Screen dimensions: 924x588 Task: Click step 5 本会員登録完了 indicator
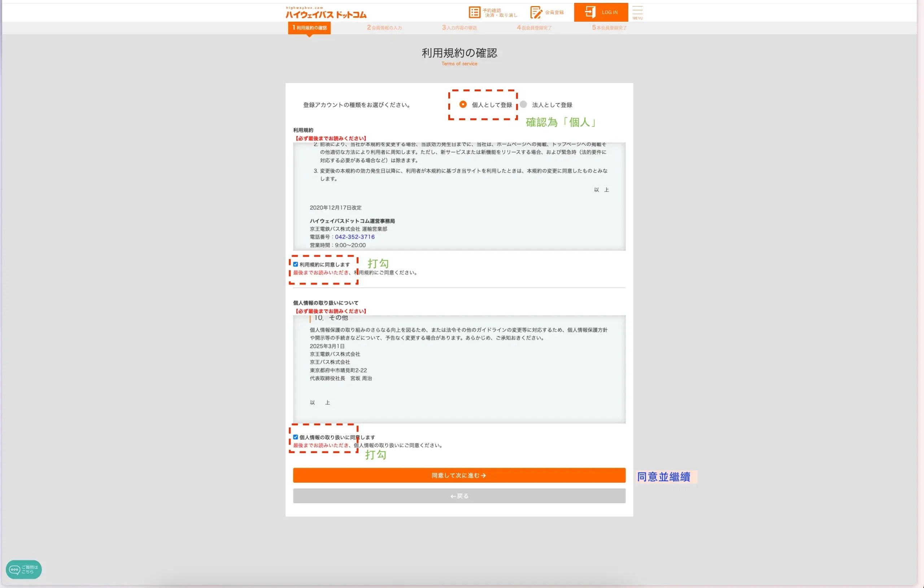point(608,27)
